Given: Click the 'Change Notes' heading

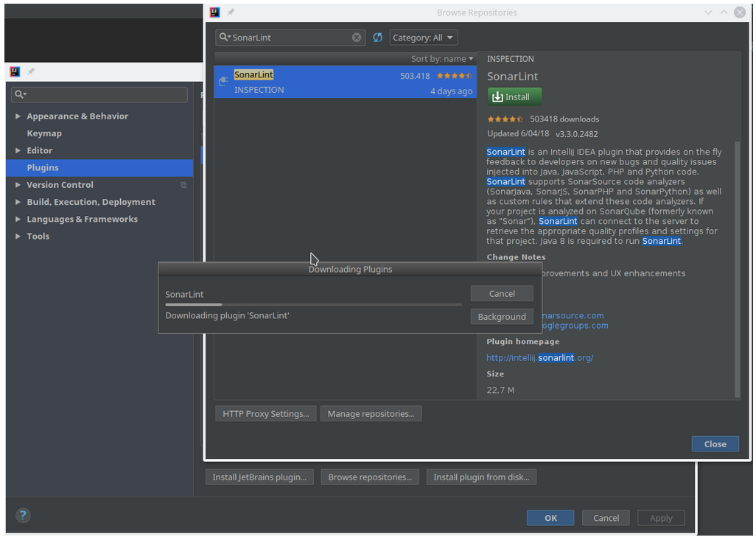Looking at the screenshot, I should pyautogui.click(x=516, y=257).
